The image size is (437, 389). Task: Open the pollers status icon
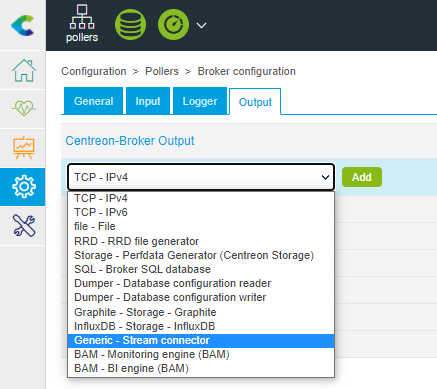pyautogui.click(x=82, y=24)
